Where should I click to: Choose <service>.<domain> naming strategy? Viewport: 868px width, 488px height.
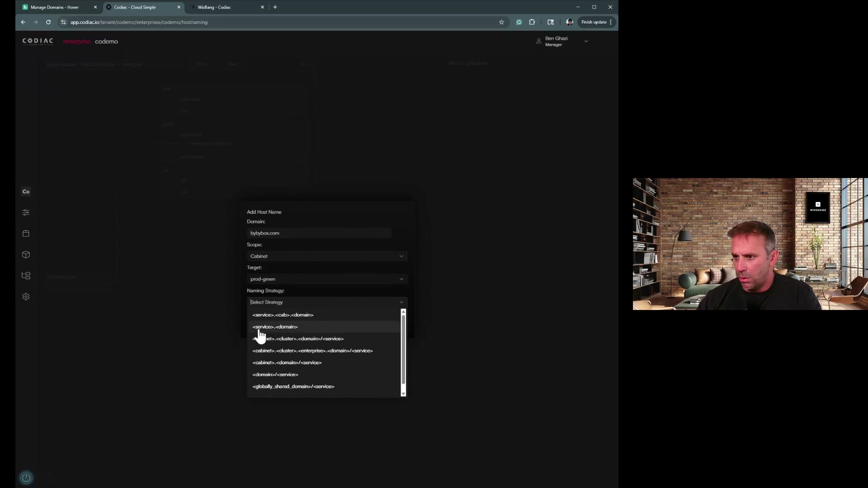click(275, 327)
